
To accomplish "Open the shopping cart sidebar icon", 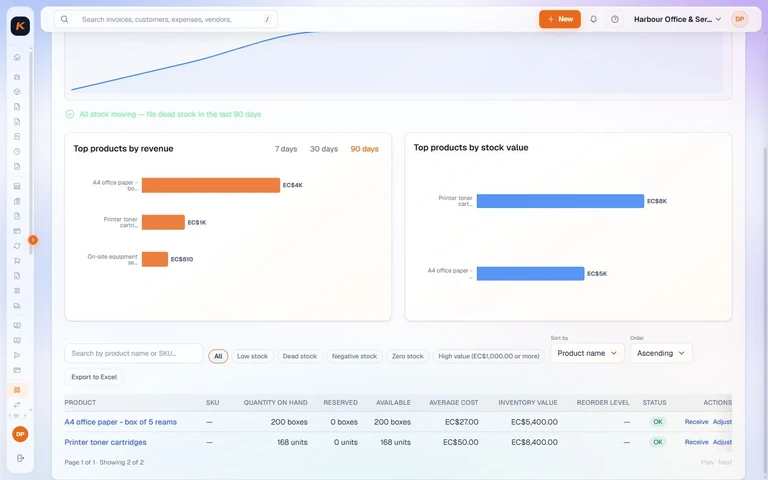I will click(x=17, y=261).
